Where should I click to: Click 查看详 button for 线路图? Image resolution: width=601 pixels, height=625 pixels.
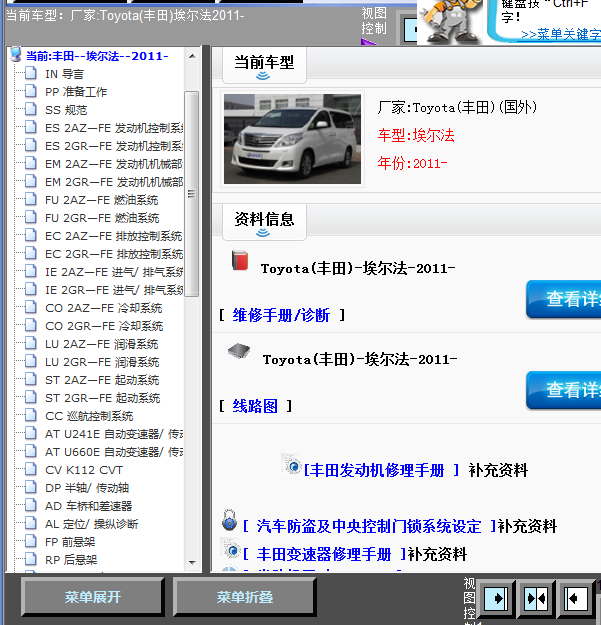click(564, 390)
